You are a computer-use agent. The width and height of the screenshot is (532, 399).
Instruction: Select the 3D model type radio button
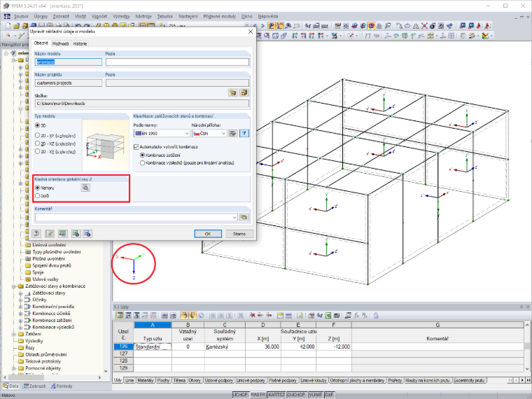point(38,125)
